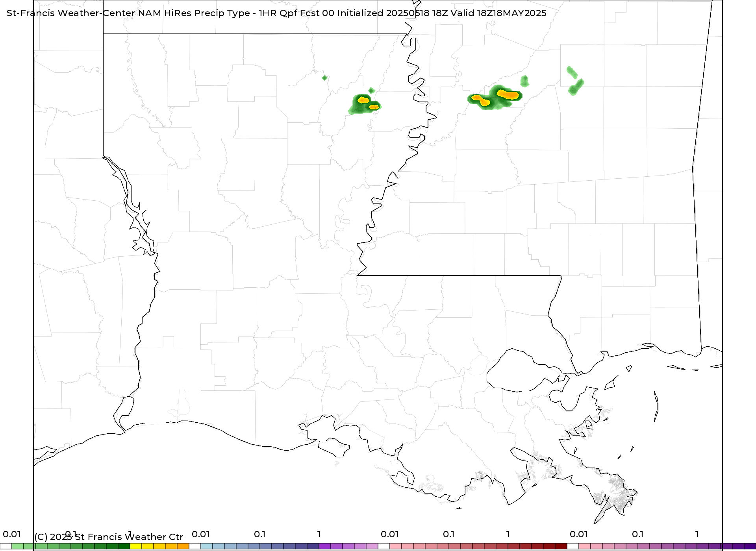Click the map title 'St-Francis Weather-Center NAM HiRes Precip Type'
Viewport: 756px width, 551px height.
pyautogui.click(x=128, y=13)
